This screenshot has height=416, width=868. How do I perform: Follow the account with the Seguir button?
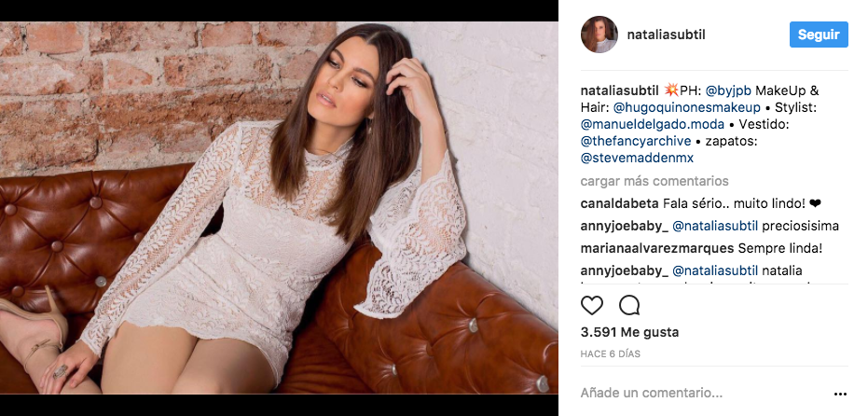[819, 35]
